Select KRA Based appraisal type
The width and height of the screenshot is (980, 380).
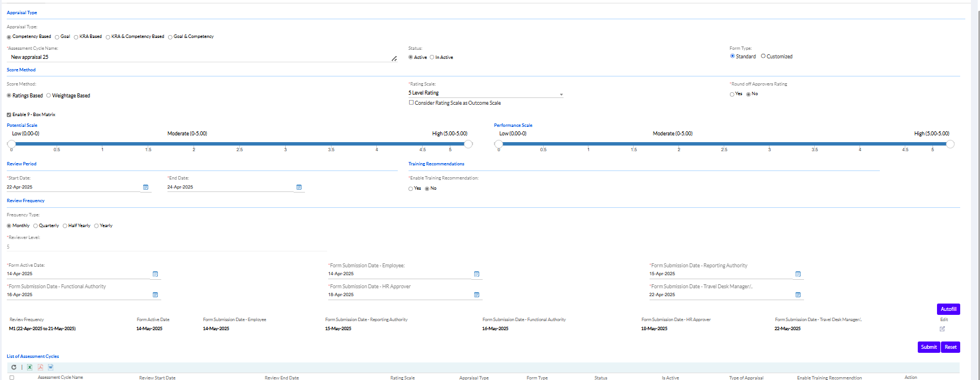[76, 37]
